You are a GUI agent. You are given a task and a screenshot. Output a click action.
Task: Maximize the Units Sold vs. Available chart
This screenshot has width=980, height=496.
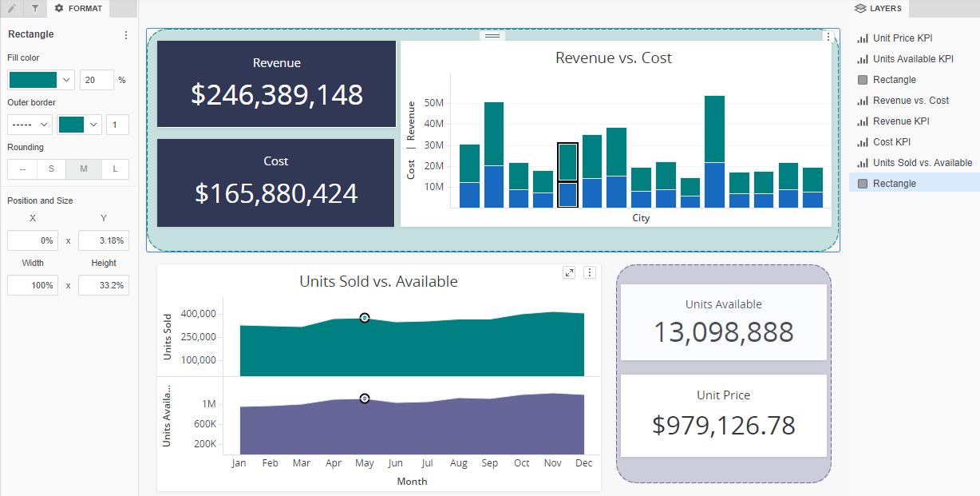coord(569,272)
